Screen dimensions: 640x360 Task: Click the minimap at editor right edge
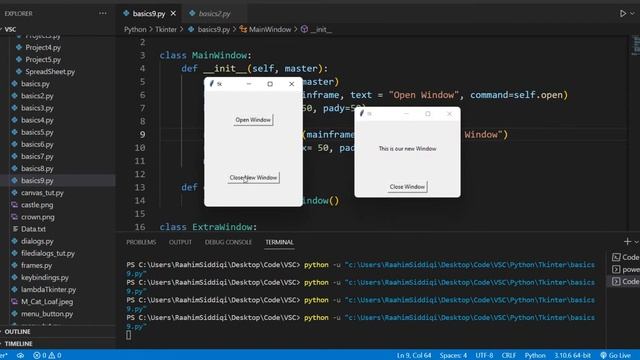[636, 45]
